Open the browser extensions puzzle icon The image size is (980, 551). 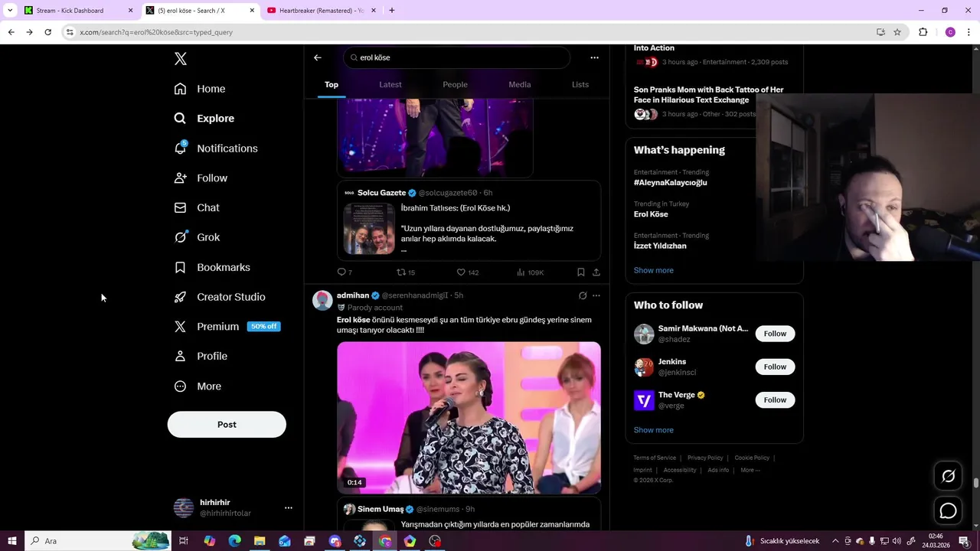tap(923, 32)
